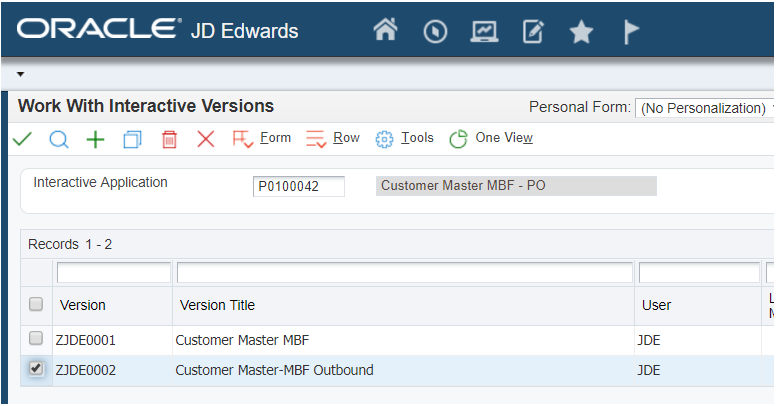Check the ZJDE0001 row checkbox
Viewport: 777px width, 406px height.
[36, 339]
